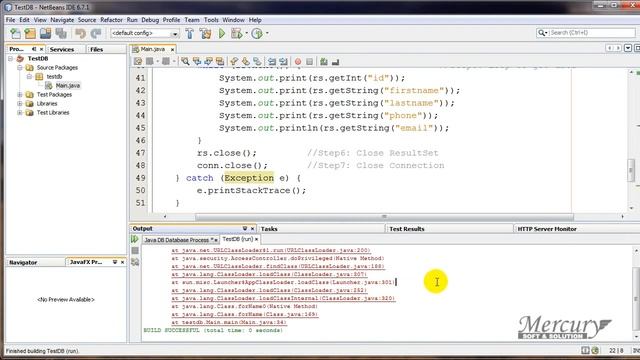Follow stack trace link testdb.Main.main(Main.java:34)

[x=229, y=322]
